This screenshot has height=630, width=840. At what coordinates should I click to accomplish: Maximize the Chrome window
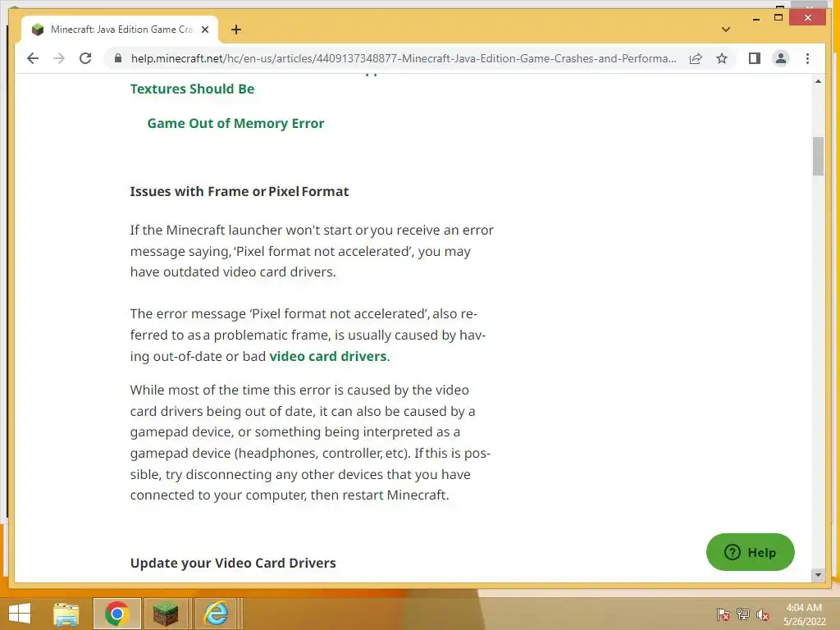pos(778,18)
